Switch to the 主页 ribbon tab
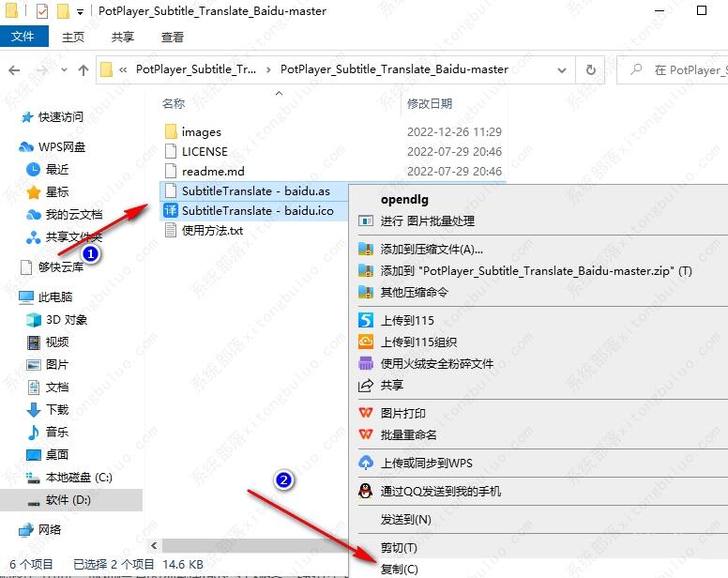The width and height of the screenshot is (728, 578). coord(73,37)
